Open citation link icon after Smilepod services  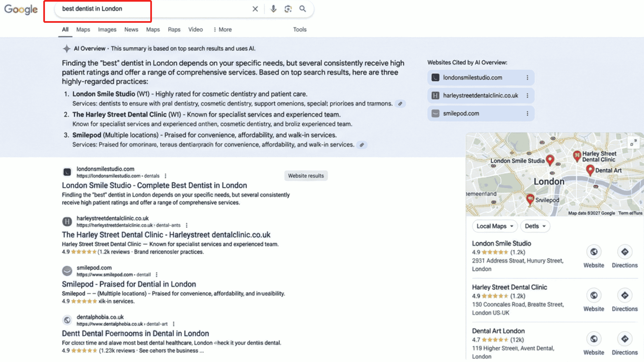tap(362, 145)
